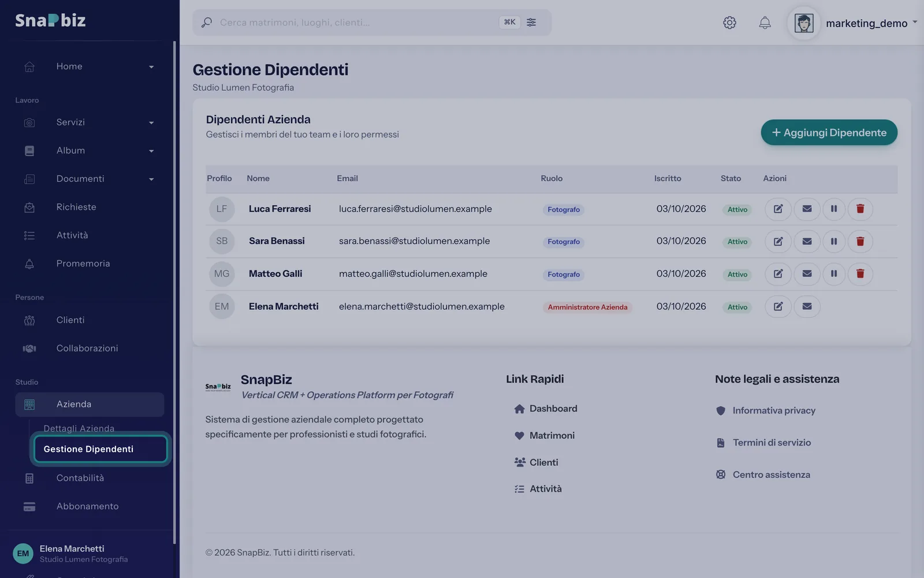Open Centro assistenza link

[763, 475]
